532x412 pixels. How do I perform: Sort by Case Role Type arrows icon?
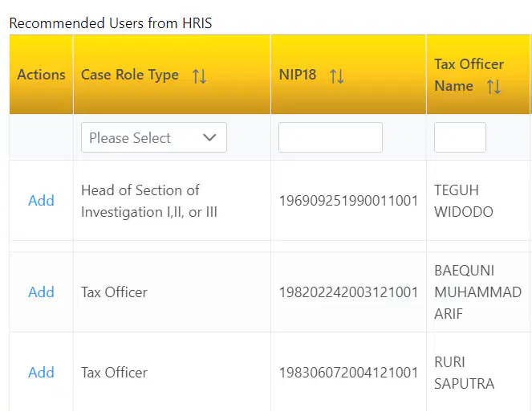point(199,75)
